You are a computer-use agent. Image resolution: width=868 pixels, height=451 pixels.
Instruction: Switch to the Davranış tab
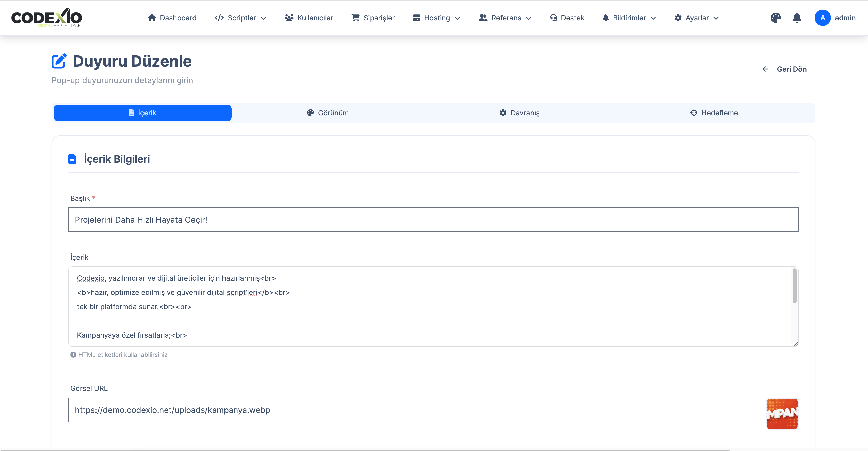tap(519, 113)
